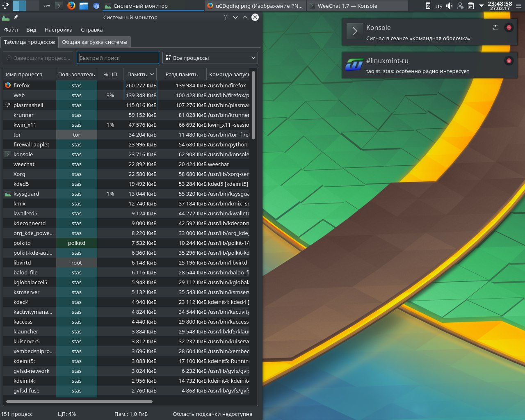Viewport: 525px width, 420px height.
Task: Click the konsole process icon in the table
Action: 7,154
